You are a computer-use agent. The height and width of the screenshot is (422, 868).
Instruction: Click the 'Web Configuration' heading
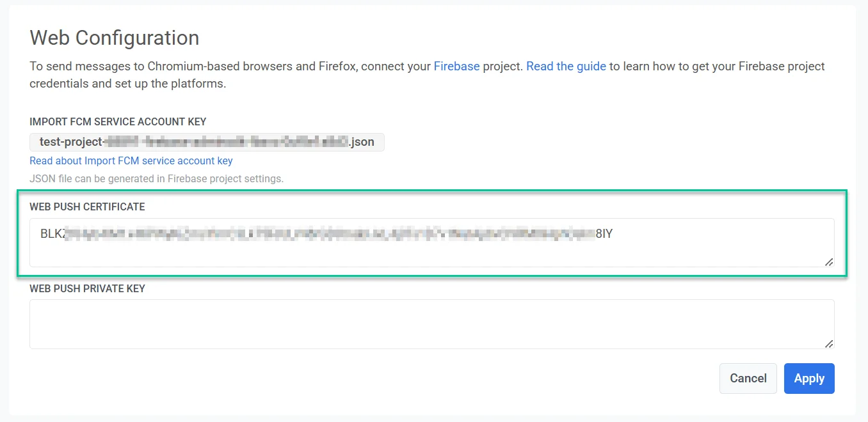click(115, 38)
